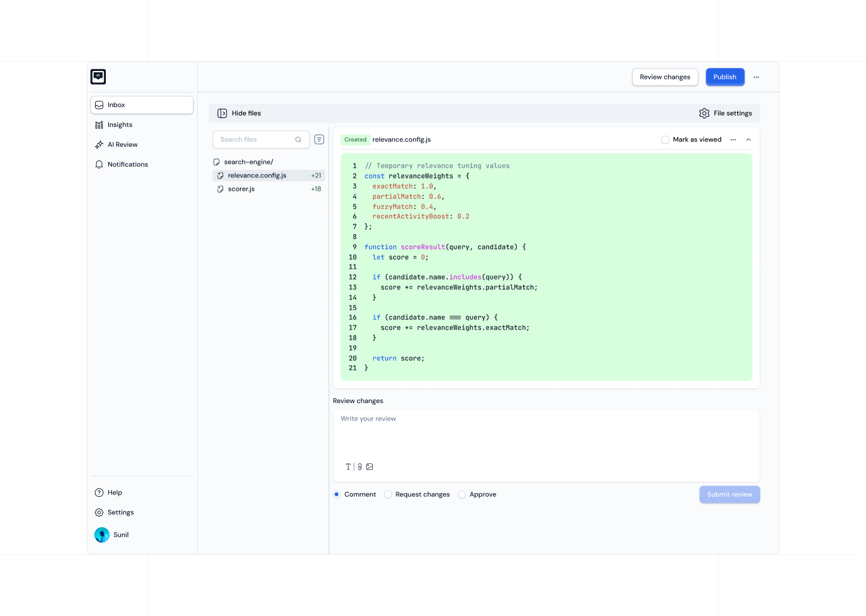Expand the search-engine/ folder
This screenshot has width=866, height=616.
[x=269, y=162]
